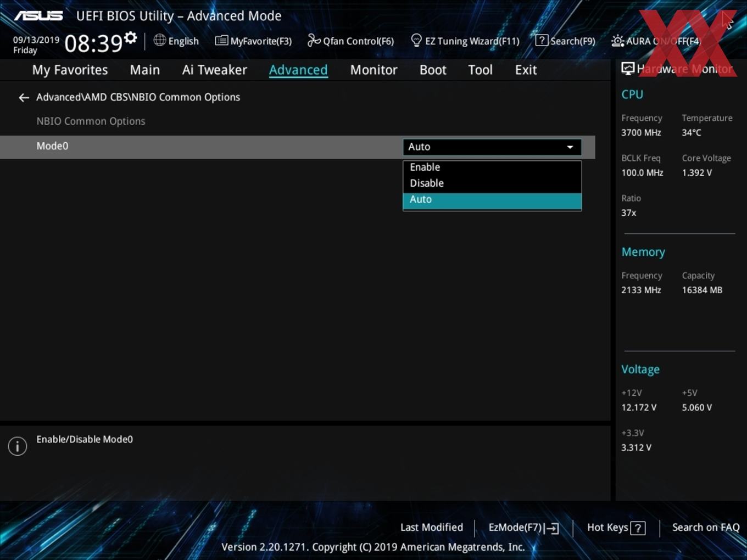Click the Hardware Monitor screen icon
The height and width of the screenshot is (560, 747).
628,69
